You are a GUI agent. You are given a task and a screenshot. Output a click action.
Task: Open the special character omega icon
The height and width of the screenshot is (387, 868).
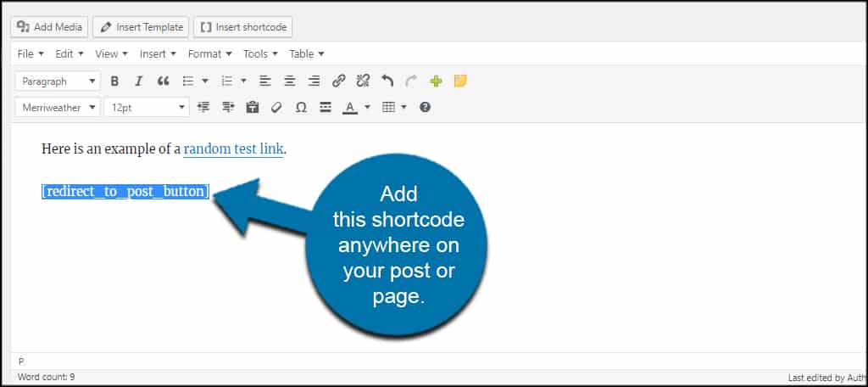[x=301, y=108]
